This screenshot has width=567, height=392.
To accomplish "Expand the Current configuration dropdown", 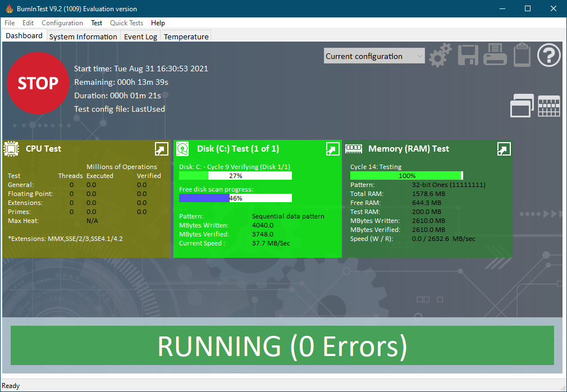I will click(x=374, y=56).
